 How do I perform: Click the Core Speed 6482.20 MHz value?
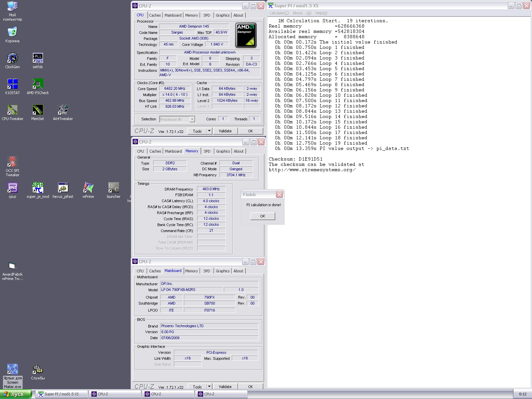[175, 89]
